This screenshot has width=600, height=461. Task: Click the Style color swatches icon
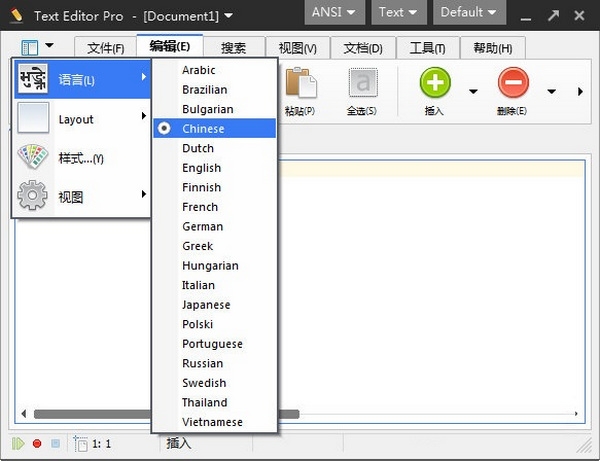click(x=33, y=157)
